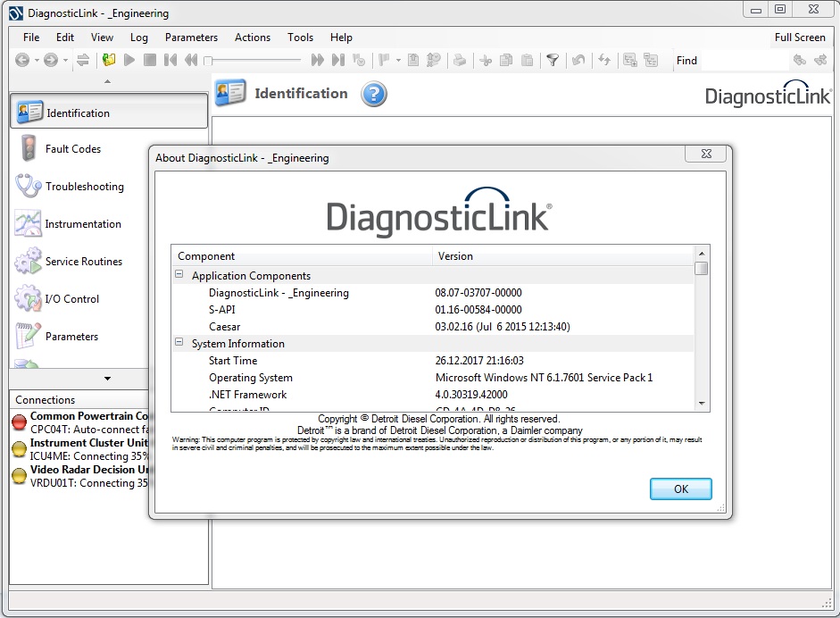Open the Actions menu
The width and height of the screenshot is (840, 618).
(253, 37)
